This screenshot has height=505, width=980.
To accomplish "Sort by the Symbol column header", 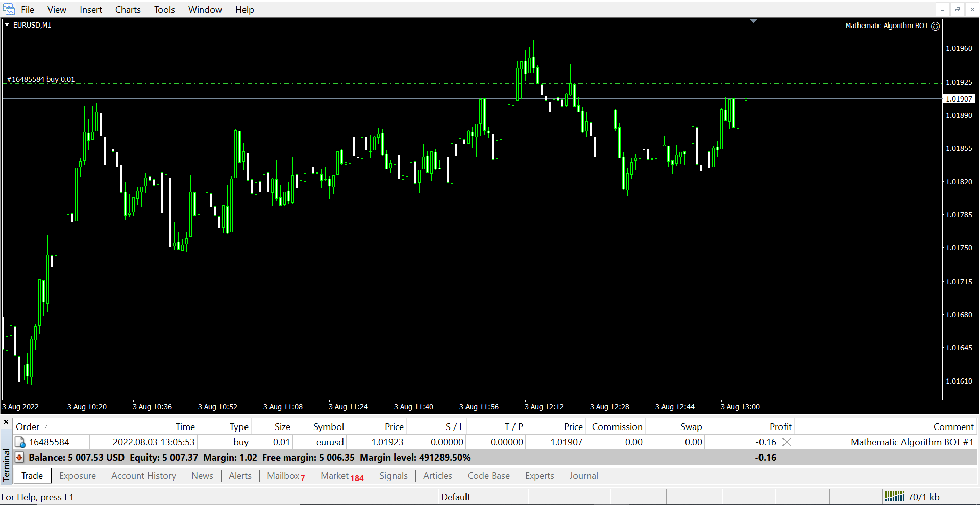I will 320,427.
